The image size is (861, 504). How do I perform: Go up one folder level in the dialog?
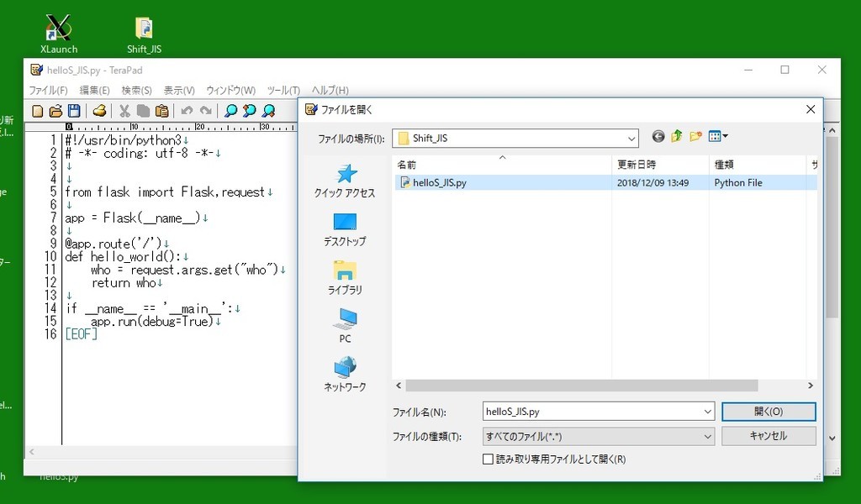tap(675, 136)
